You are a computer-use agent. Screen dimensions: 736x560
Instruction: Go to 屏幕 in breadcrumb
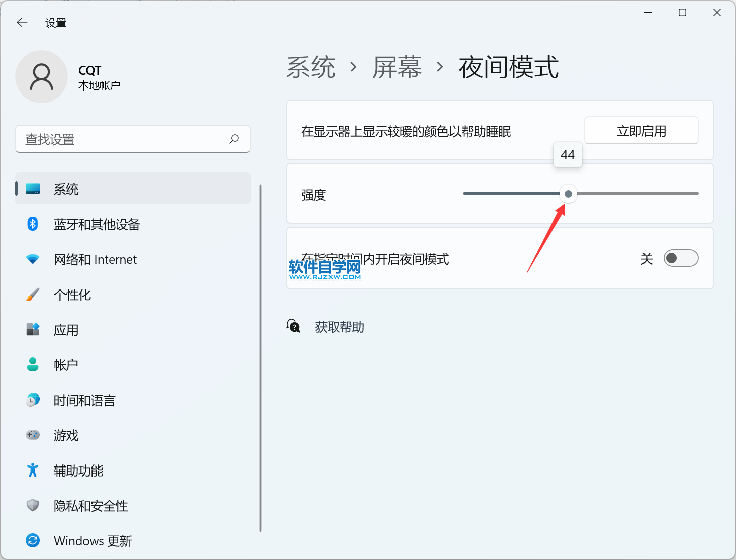coord(397,67)
